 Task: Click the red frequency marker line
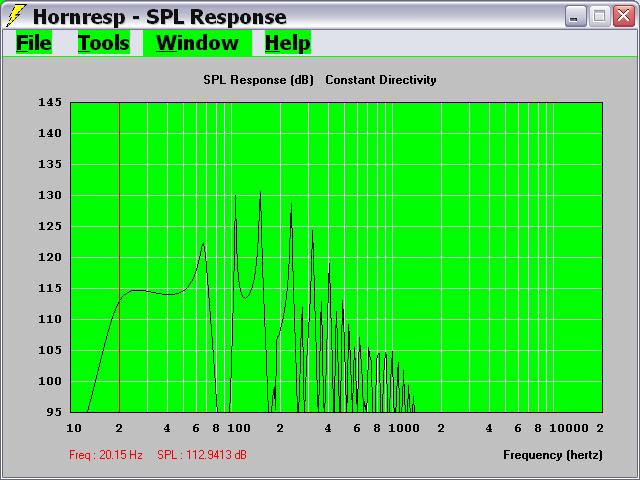[x=119, y=257]
